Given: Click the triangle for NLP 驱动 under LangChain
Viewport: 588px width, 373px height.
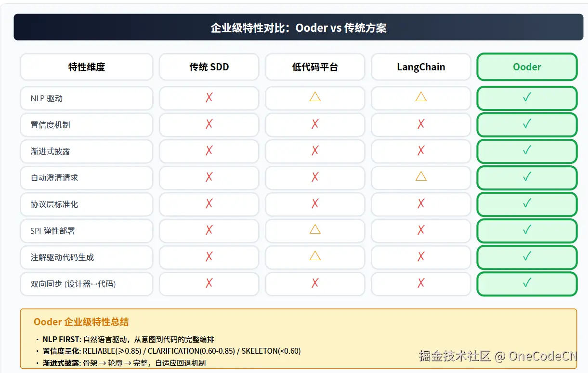Looking at the screenshot, I should click(421, 97).
